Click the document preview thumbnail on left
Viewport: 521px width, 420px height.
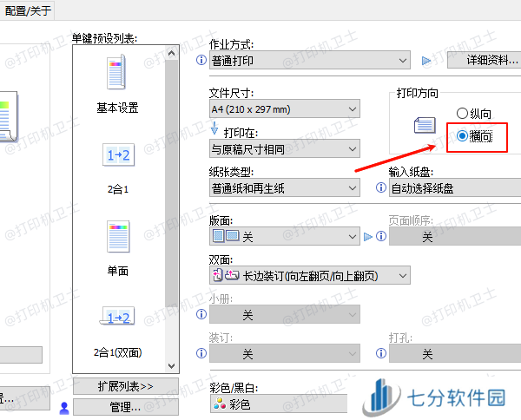[x=9, y=117]
